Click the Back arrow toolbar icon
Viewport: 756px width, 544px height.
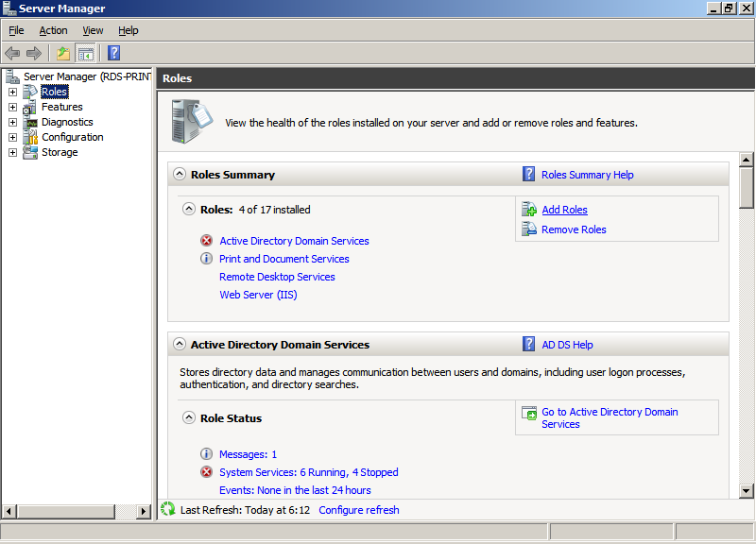12,53
